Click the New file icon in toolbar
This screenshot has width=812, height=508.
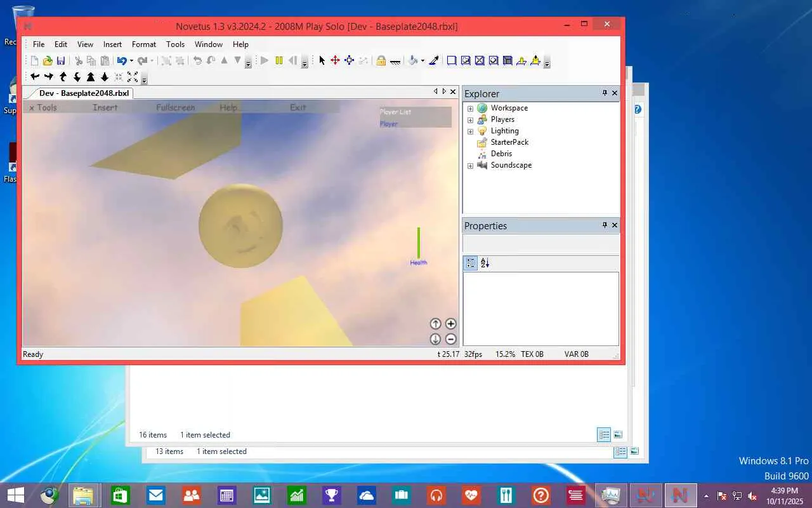pos(34,61)
